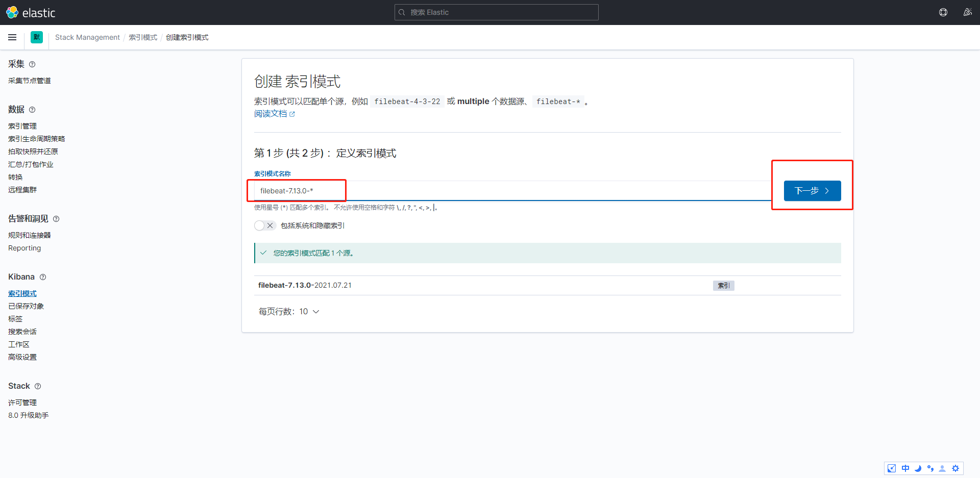
Task: Open 规则和连接器 in sidebar
Action: point(30,235)
